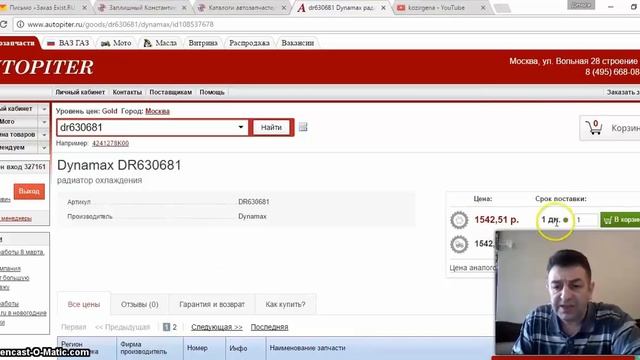The width and height of the screenshot is (640, 360).
Task: Open the Помощь navigation item
Action: 212,92
